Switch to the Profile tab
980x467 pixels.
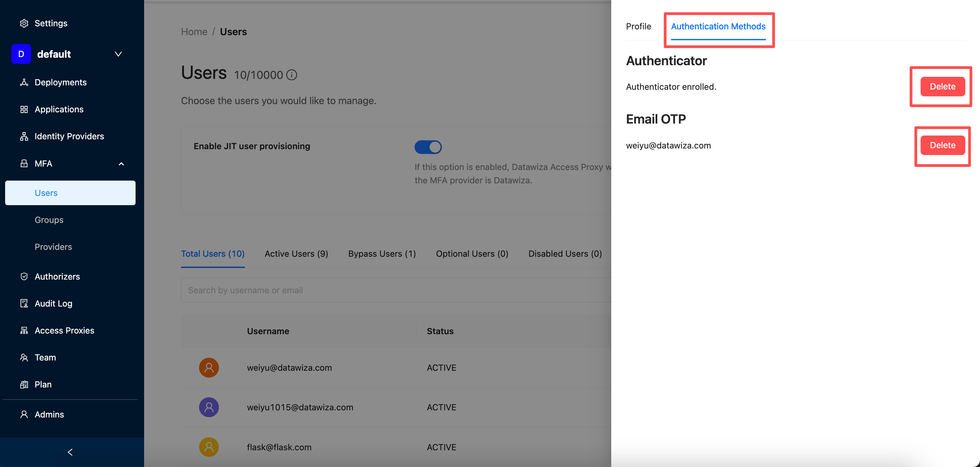[x=639, y=26]
